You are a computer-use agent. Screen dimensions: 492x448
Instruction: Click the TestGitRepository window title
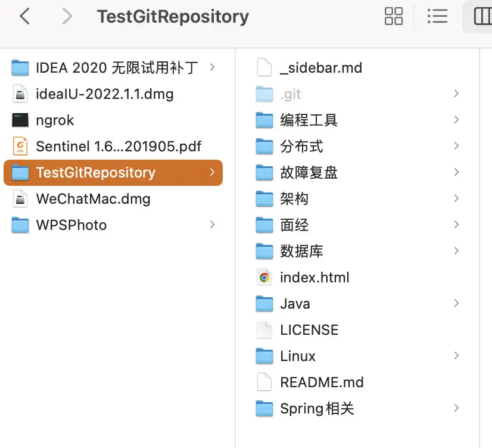pyautogui.click(x=173, y=16)
